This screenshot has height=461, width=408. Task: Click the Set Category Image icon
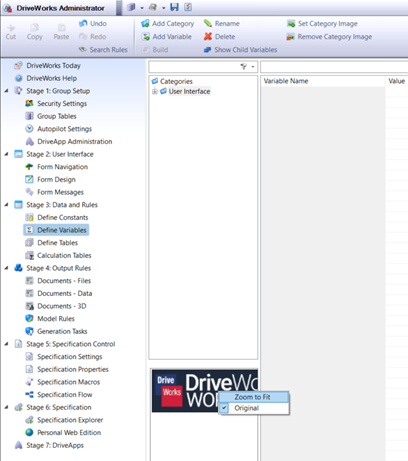(x=291, y=24)
